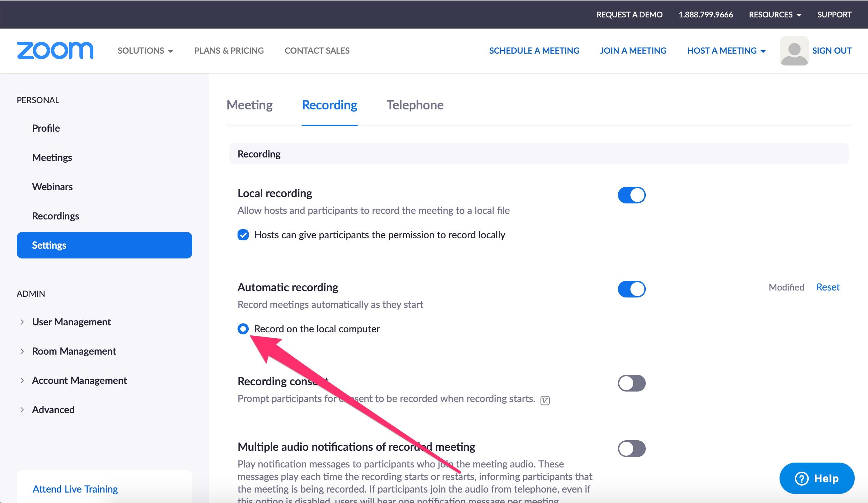Expand the User Management section
The image size is (868, 503).
(22, 322)
